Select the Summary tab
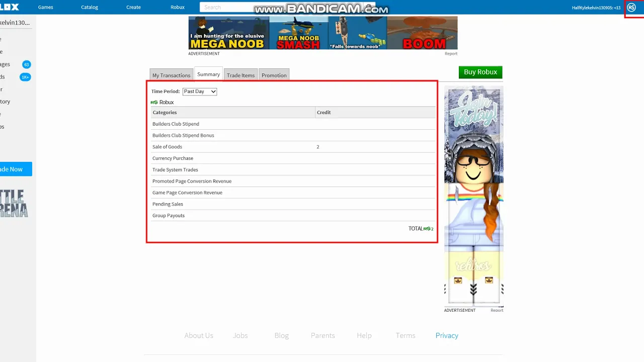The width and height of the screenshot is (644, 362). [x=208, y=74]
